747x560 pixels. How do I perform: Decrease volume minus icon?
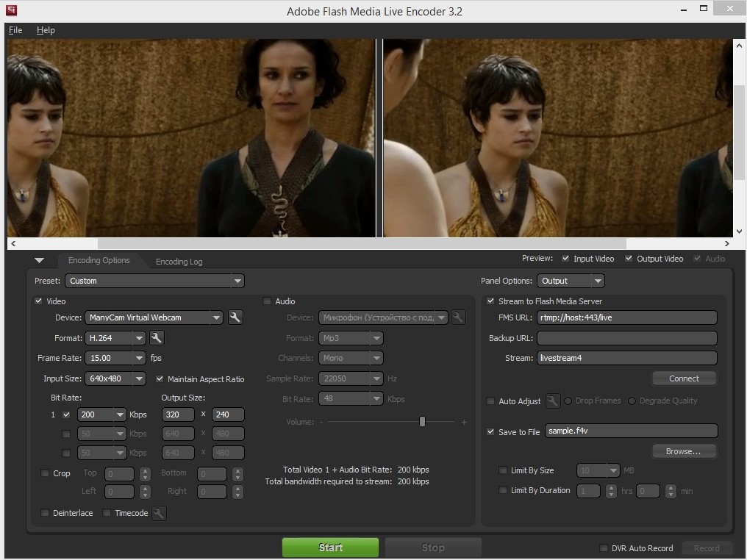pyautogui.click(x=321, y=422)
